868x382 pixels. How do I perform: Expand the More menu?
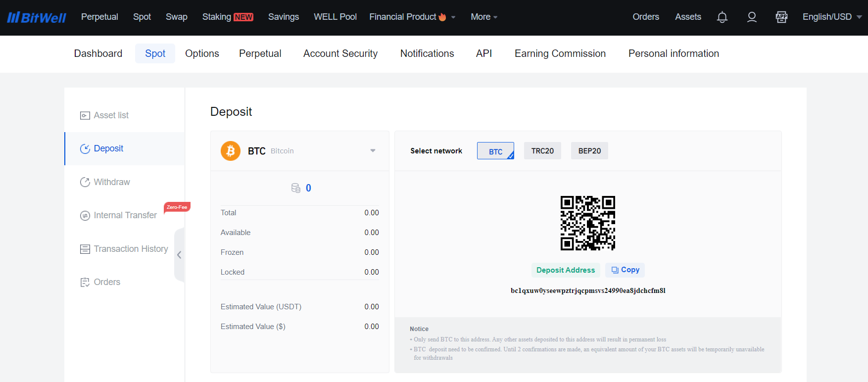point(483,17)
